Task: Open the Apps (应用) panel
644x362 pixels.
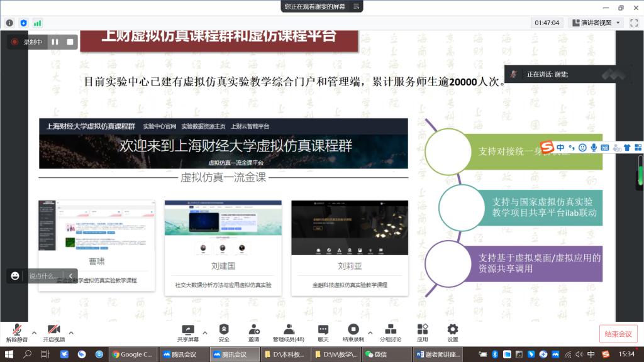Action: [422, 332]
